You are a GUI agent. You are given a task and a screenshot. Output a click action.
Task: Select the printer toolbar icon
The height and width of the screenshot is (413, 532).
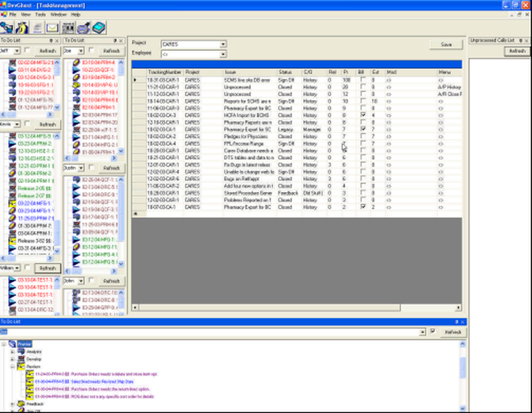tap(83, 27)
